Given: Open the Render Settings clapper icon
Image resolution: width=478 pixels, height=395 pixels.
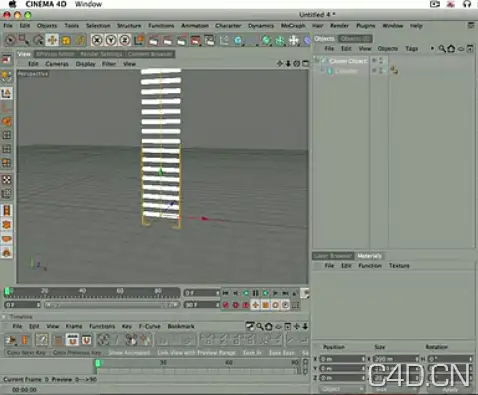Looking at the screenshot, I should click(x=209, y=40).
